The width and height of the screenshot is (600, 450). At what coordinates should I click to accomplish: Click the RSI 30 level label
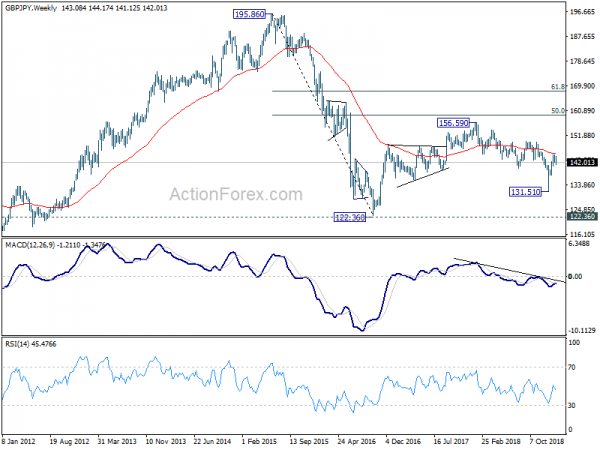[x=571, y=405]
